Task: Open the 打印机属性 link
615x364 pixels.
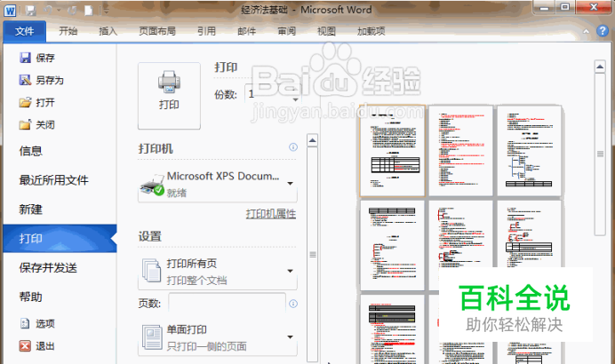Action: (271, 214)
